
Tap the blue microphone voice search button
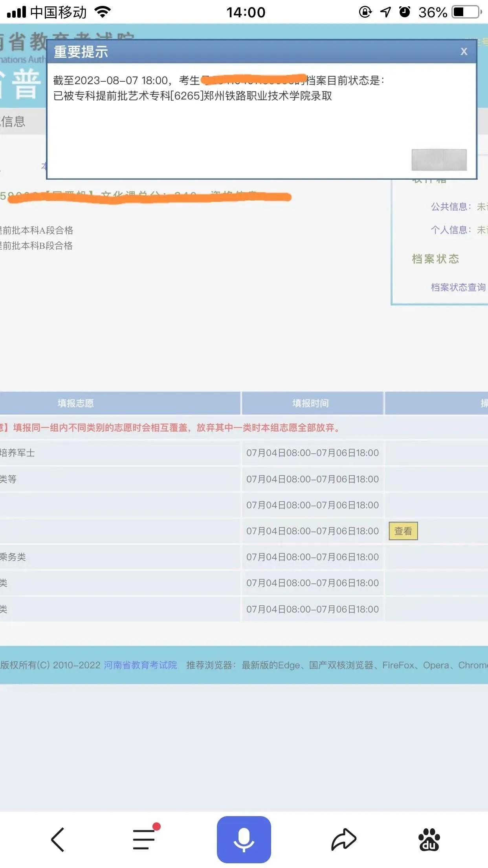click(244, 840)
